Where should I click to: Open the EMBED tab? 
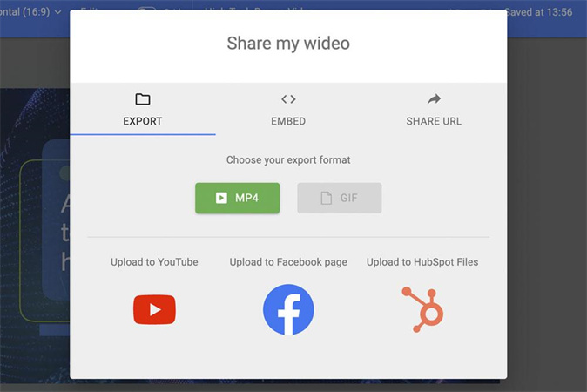[x=288, y=110]
